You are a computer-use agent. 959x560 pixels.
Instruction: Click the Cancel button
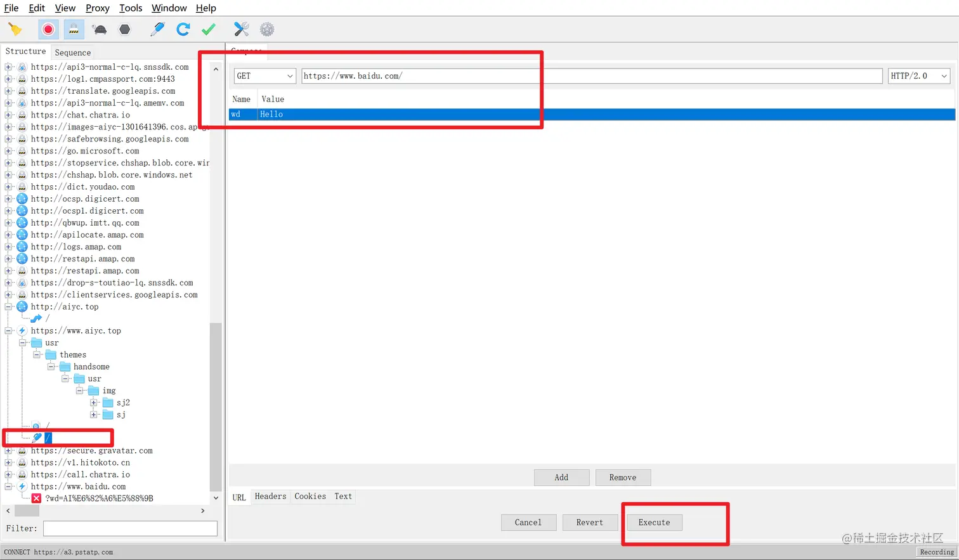tap(528, 523)
